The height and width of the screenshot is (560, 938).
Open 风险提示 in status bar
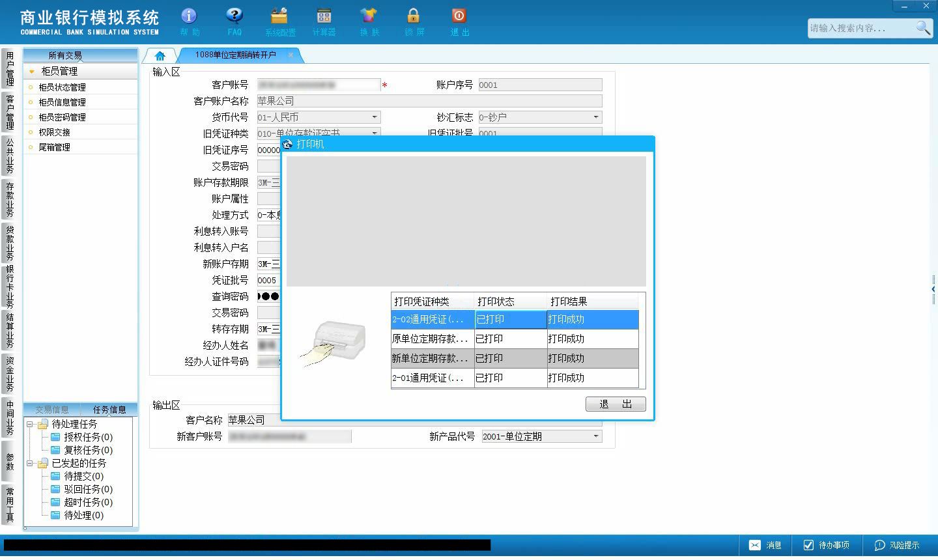897,545
